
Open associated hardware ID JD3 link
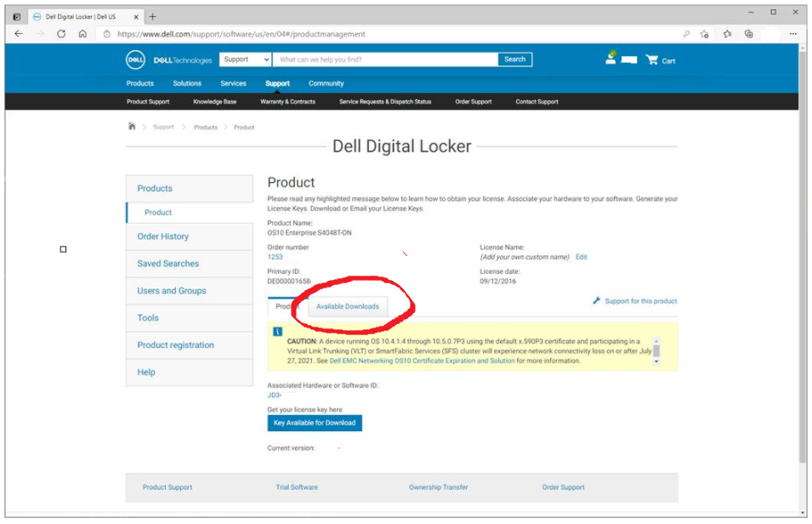275,395
